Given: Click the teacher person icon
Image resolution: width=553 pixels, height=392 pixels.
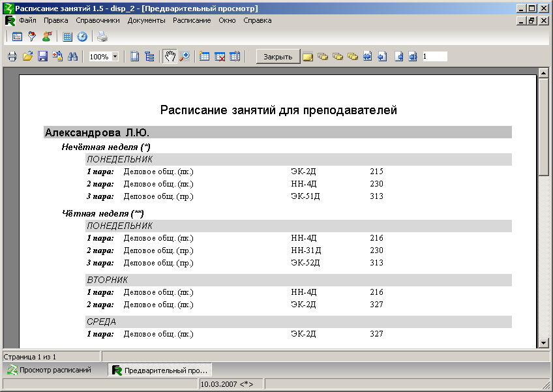Looking at the screenshot, I should [47, 37].
